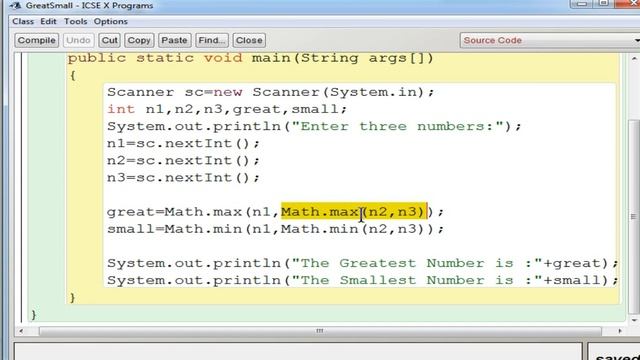Click the grayed-out Undo button
Viewport: 640px width, 360px height.
click(x=78, y=40)
